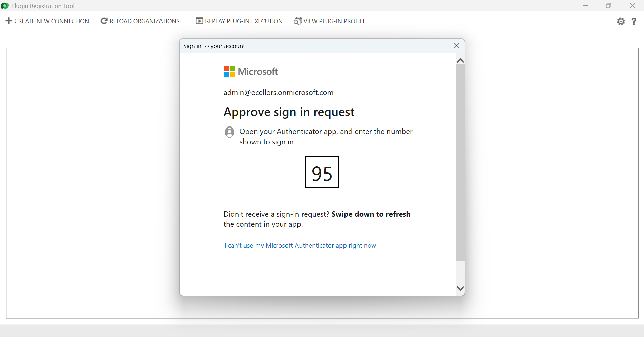
Task: Click the scroll up arrow in the dialog
Action: (460, 60)
